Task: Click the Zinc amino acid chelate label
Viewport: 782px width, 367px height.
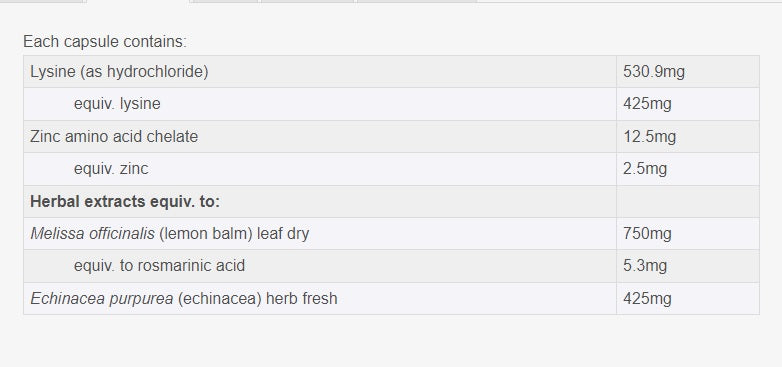Action: coord(114,137)
